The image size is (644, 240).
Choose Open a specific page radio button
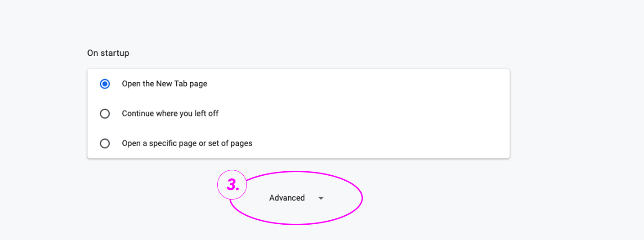105,144
